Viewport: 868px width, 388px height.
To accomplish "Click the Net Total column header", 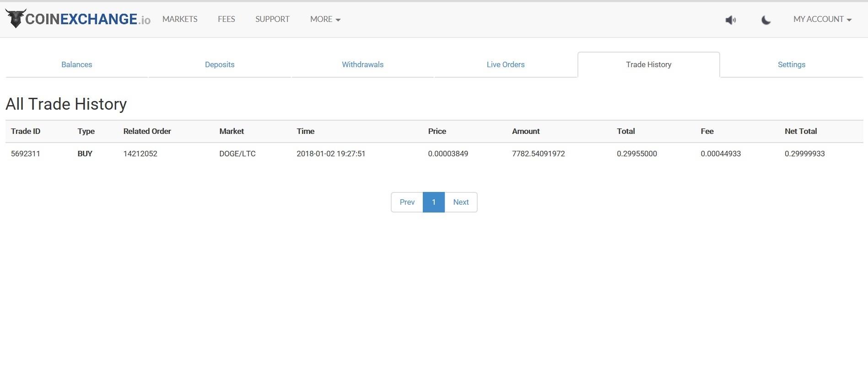I will (801, 131).
